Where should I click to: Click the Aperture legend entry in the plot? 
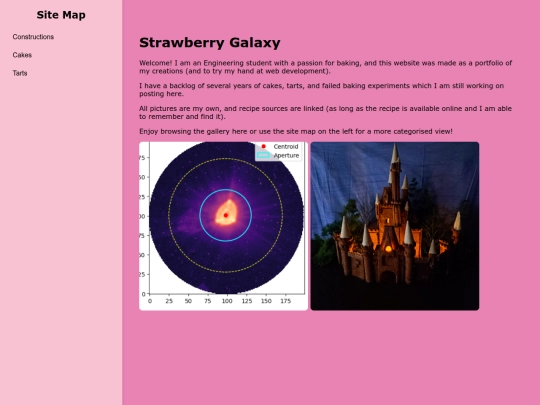pyautogui.click(x=278, y=155)
